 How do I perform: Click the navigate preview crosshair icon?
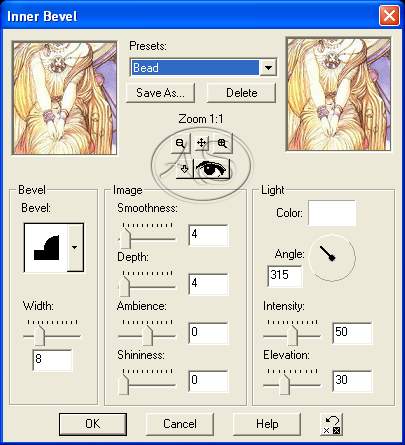[201, 143]
